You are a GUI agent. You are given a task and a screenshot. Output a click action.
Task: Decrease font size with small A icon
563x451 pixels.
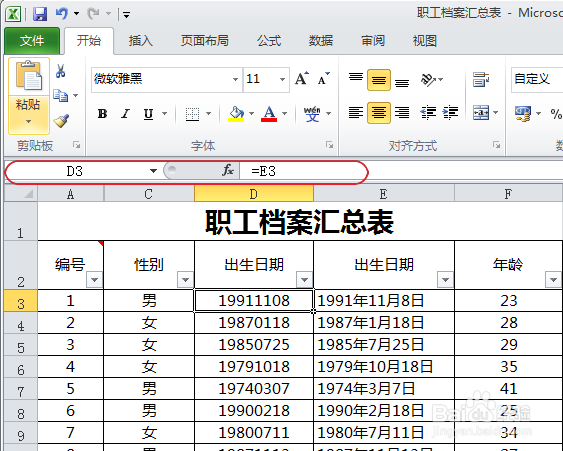tap(323, 78)
